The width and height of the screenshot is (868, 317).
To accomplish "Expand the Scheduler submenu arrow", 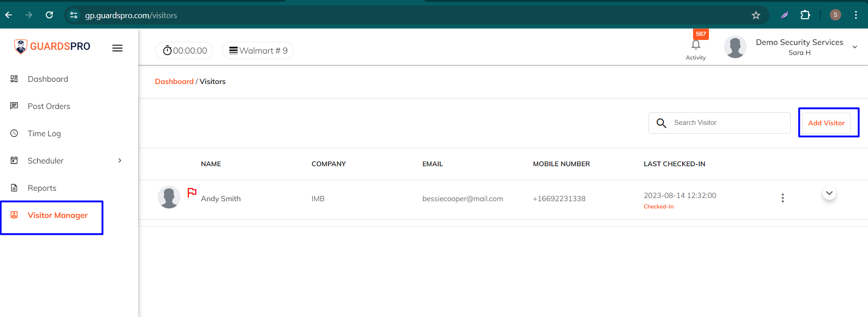I will [120, 160].
